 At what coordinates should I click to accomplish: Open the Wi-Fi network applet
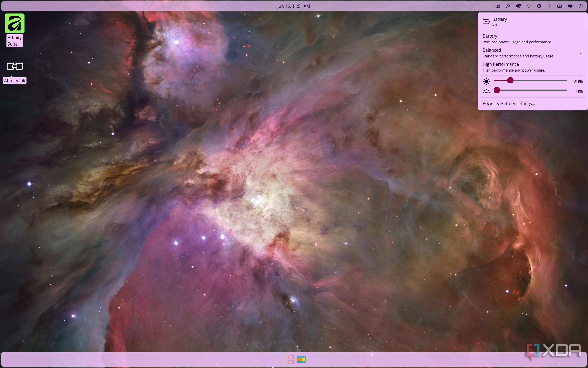[x=549, y=6]
